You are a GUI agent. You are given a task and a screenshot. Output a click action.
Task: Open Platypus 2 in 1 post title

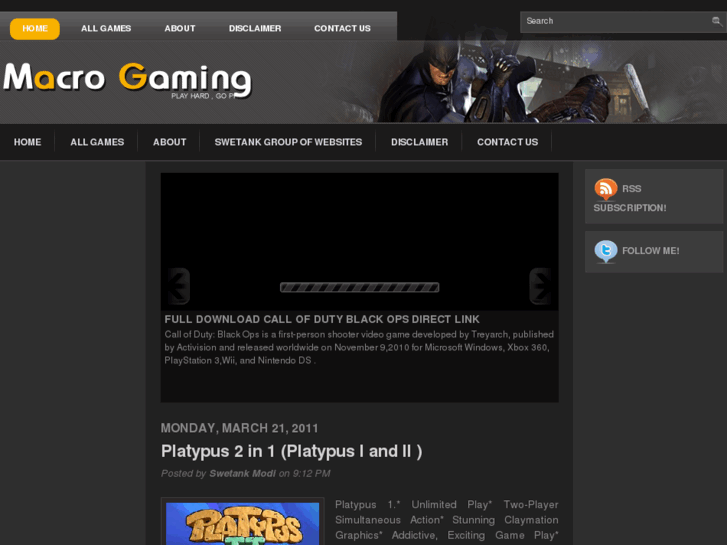(291, 451)
